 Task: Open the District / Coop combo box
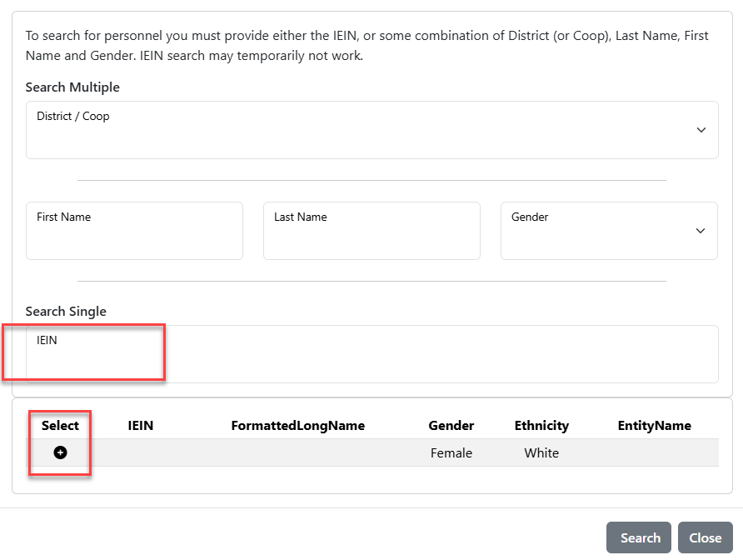(x=372, y=130)
